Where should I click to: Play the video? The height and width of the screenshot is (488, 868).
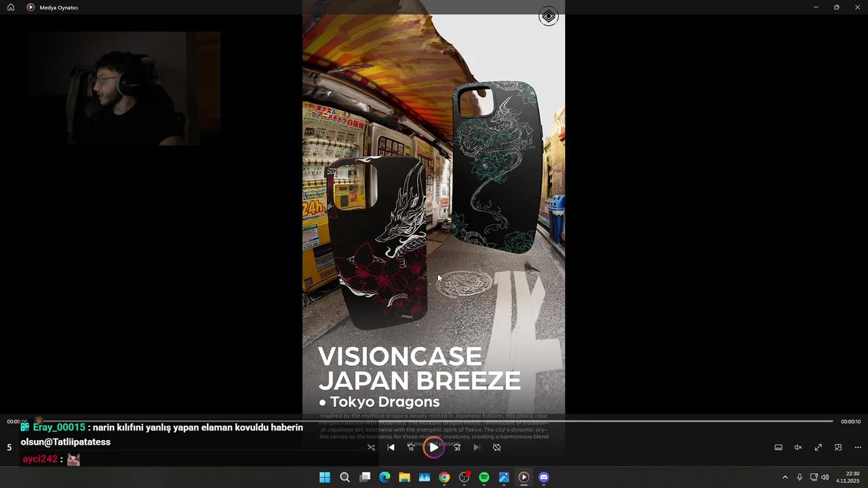(x=433, y=447)
